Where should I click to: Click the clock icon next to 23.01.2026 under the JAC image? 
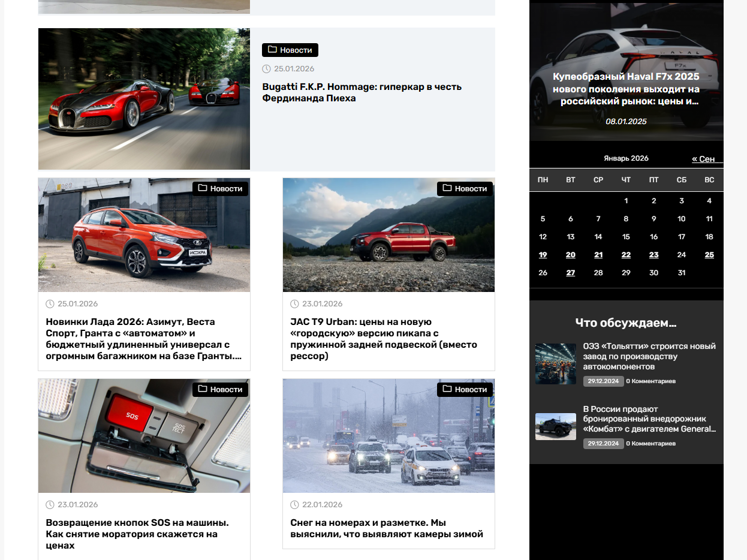tap(294, 304)
